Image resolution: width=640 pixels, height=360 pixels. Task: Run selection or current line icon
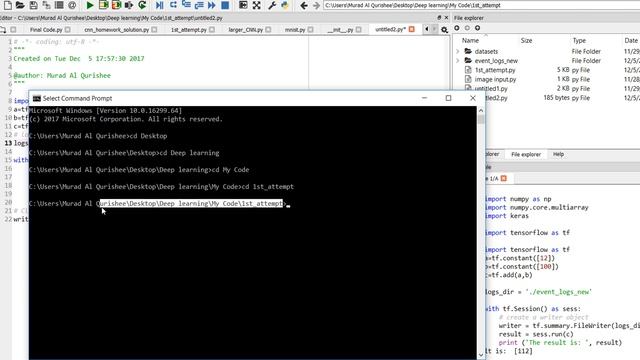(129, 5)
